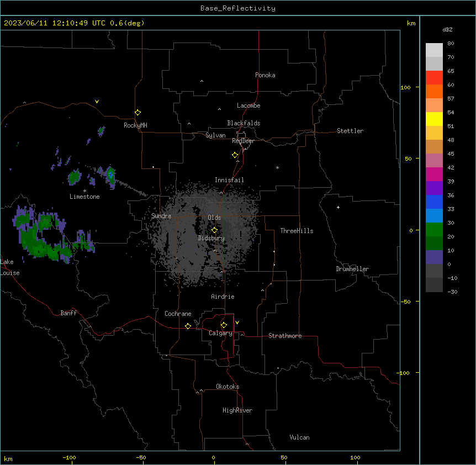
Task: Click the white caret marker west of Lacombe
Action: 219,109
